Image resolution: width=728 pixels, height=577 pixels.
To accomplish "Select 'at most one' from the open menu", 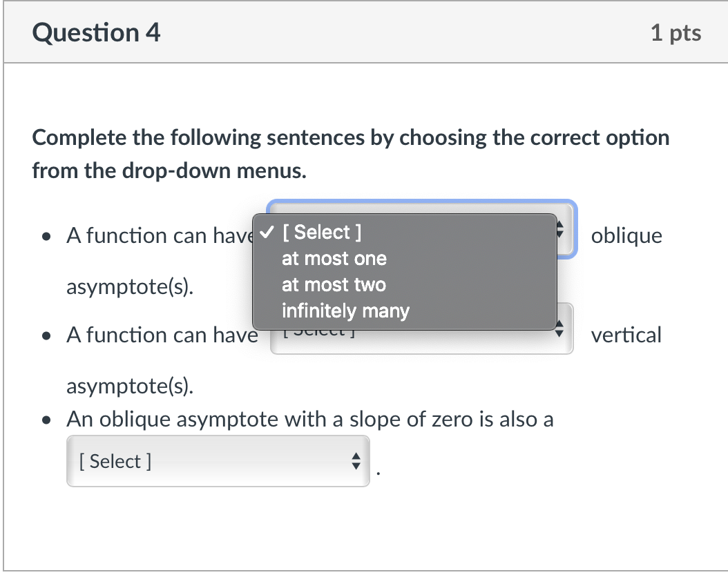I will [334, 258].
